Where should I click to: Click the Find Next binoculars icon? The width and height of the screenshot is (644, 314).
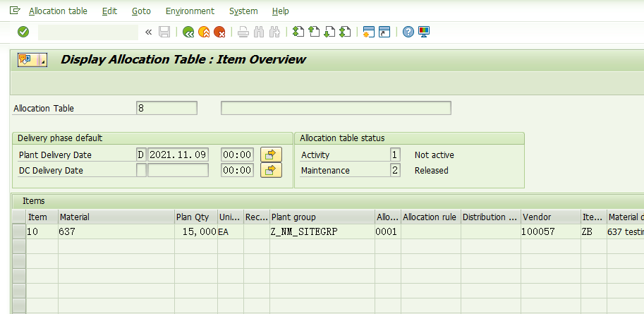click(x=274, y=32)
